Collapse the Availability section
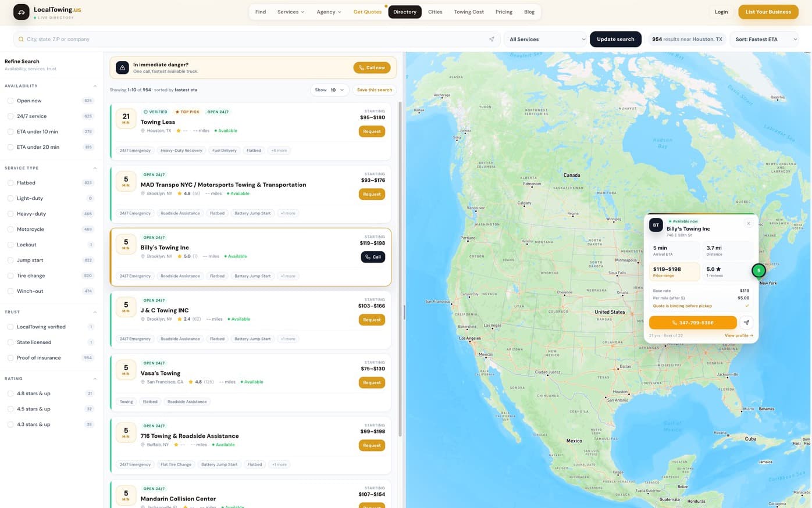This screenshot has width=812, height=508. [x=95, y=86]
